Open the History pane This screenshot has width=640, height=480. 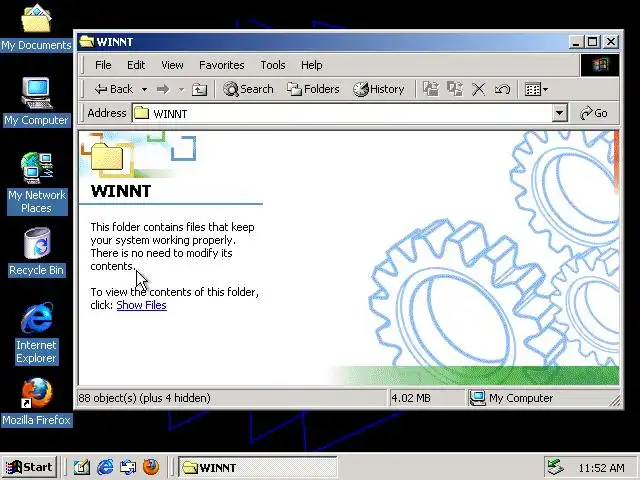[379, 89]
